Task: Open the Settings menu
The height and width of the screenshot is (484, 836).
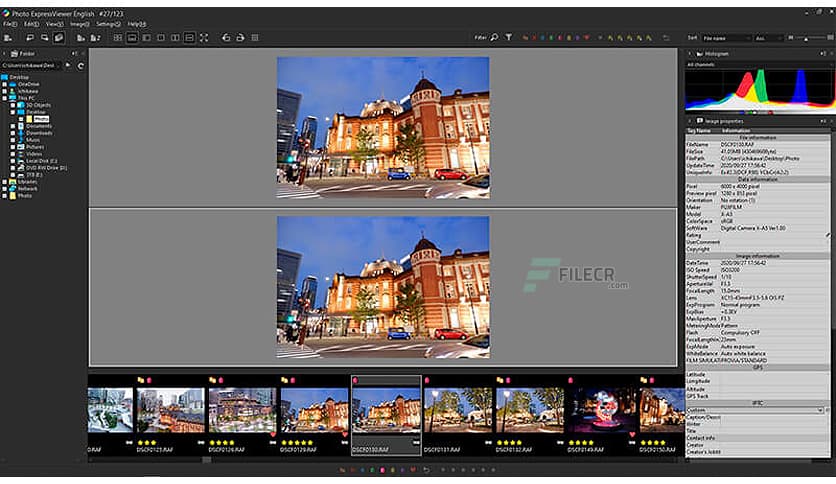Action: point(108,24)
